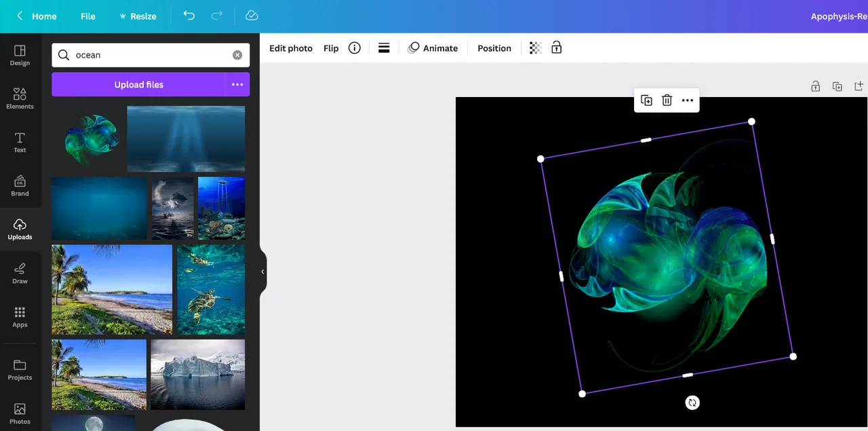Viewport: 868px width, 431px height.
Task: Open the Apps panel
Action: [20, 317]
